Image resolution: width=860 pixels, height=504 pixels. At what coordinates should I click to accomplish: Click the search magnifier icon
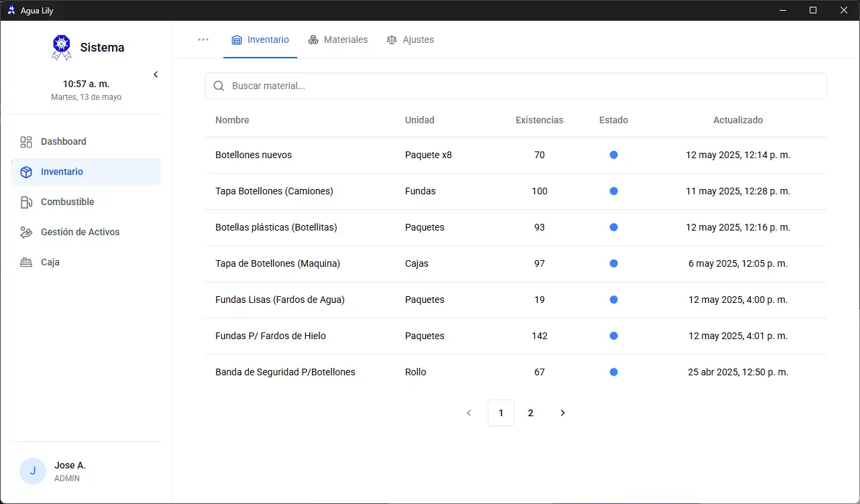coord(219,86)
